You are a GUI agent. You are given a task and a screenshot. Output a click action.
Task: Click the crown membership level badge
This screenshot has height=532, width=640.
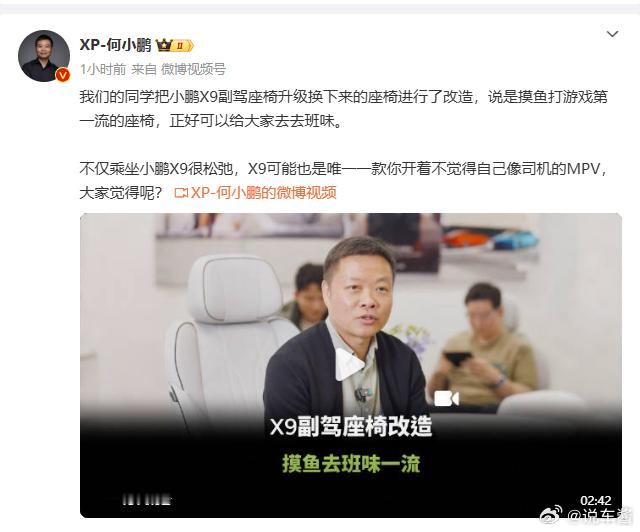click(175, 45)
